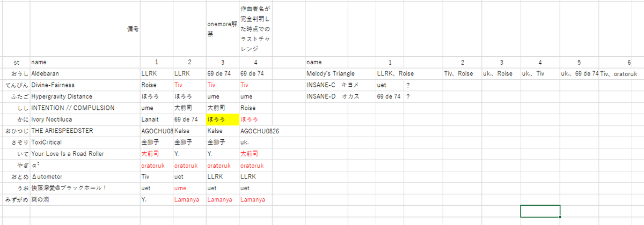This screenshot has height=225, width=644.
Task: Click the question mark in INSANE-C row
Action: click(x=409, y=85)
